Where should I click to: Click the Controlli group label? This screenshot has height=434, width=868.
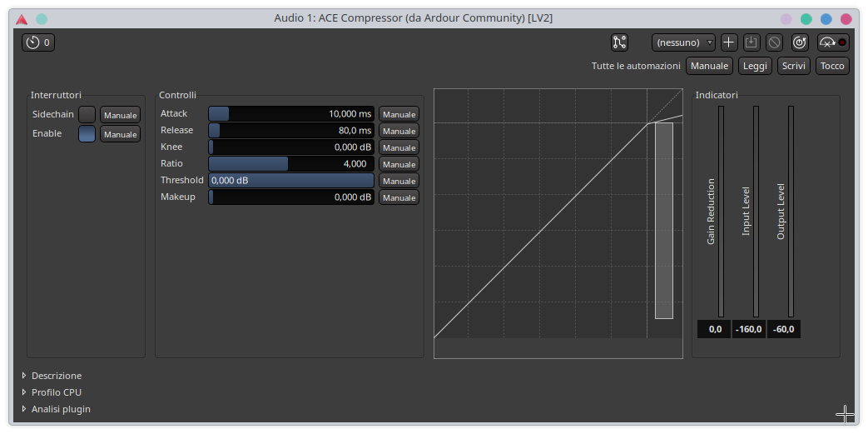[x=178, y=95]
